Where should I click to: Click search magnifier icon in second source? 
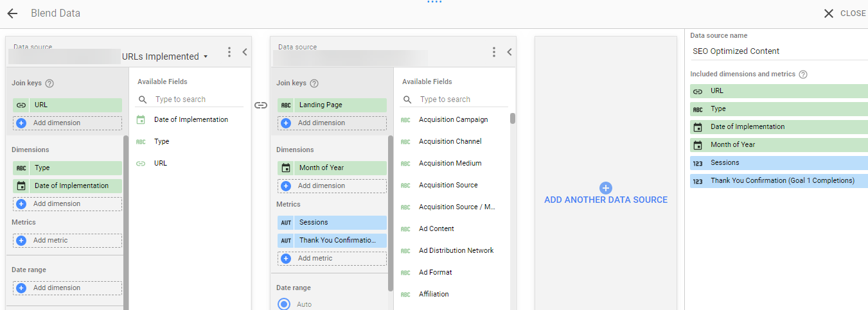407,100
